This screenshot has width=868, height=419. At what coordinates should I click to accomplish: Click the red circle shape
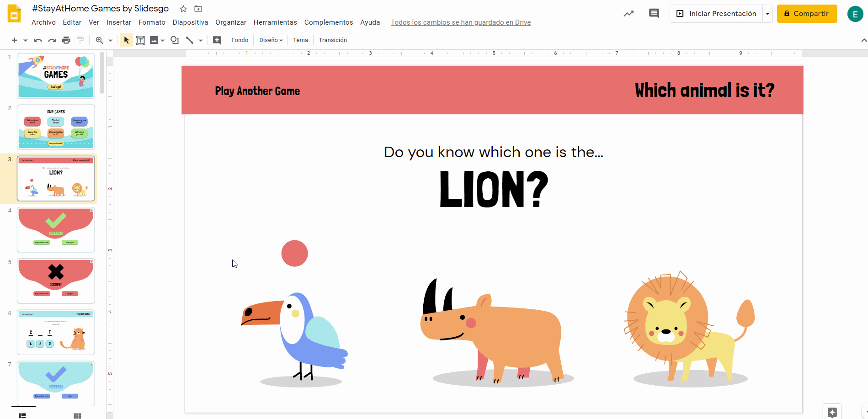[x=295, y=253]
